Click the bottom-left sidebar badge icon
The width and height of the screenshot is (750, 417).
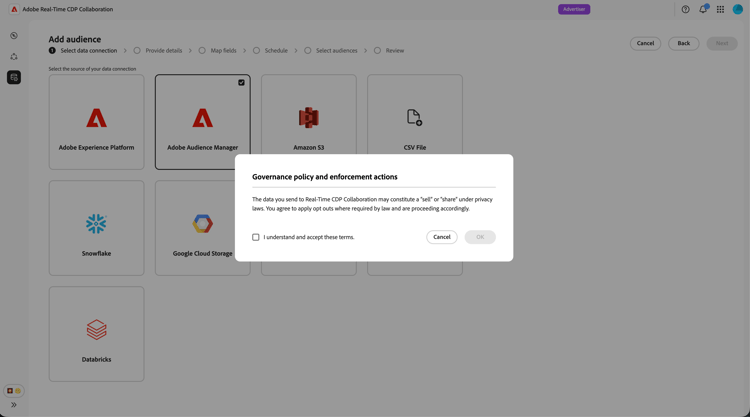pyautogui.click(x=14, y=391)
